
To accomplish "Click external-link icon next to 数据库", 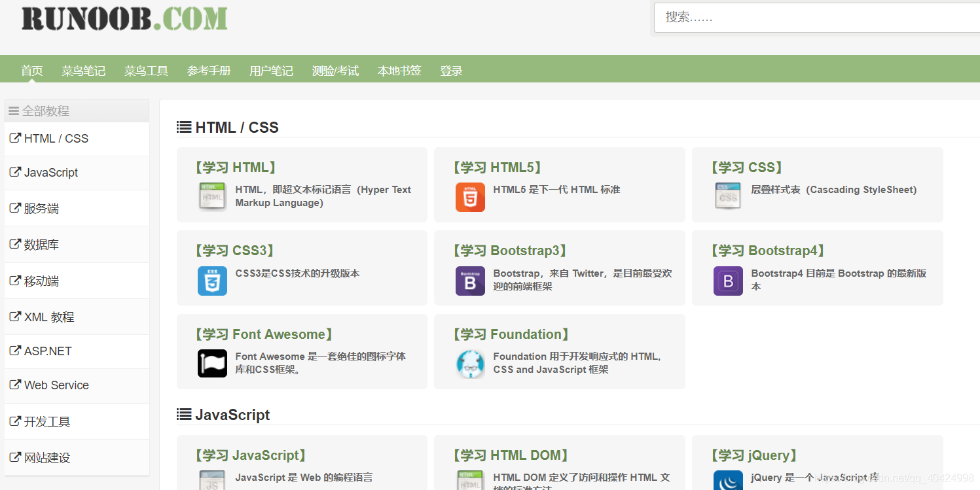I will point(14,244).
